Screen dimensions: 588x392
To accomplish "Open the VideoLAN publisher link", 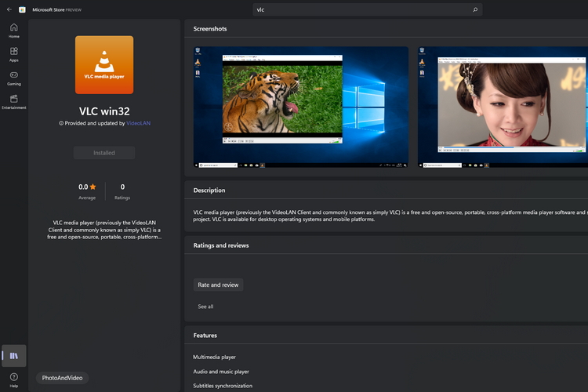I will pos(138,123).
